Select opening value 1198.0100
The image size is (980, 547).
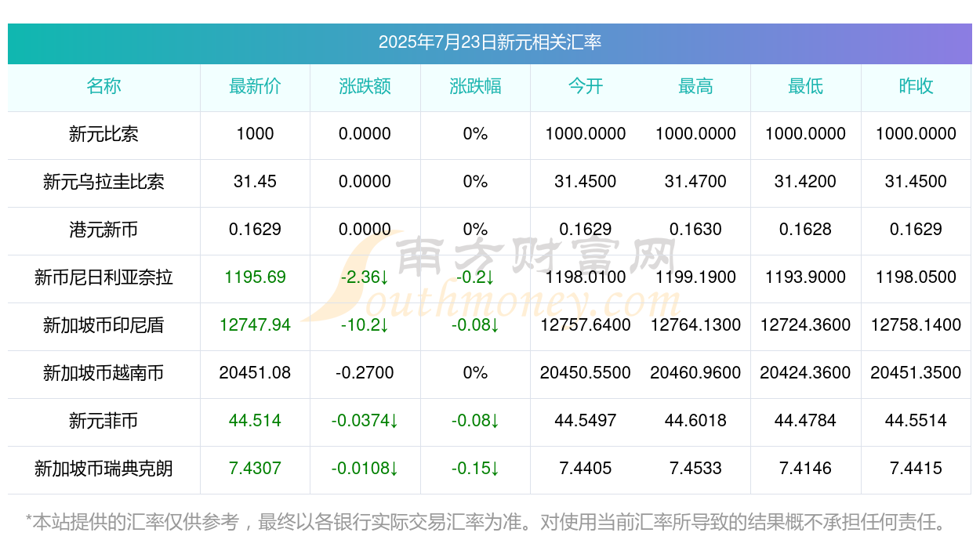[x=586, y=277]
